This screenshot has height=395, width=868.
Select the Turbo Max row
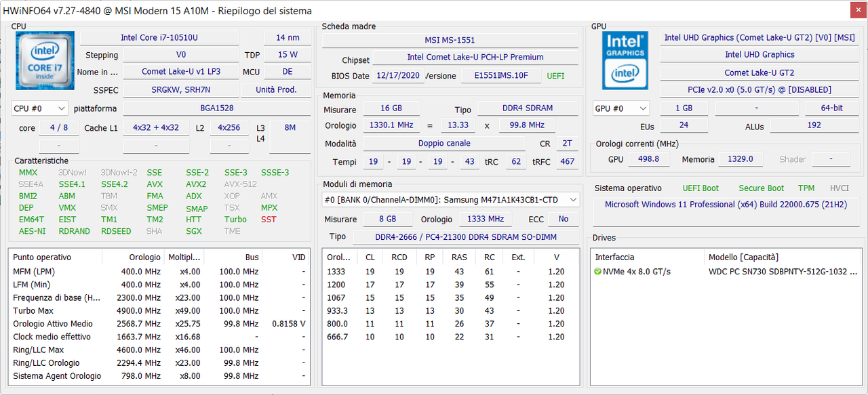[159, 311]
